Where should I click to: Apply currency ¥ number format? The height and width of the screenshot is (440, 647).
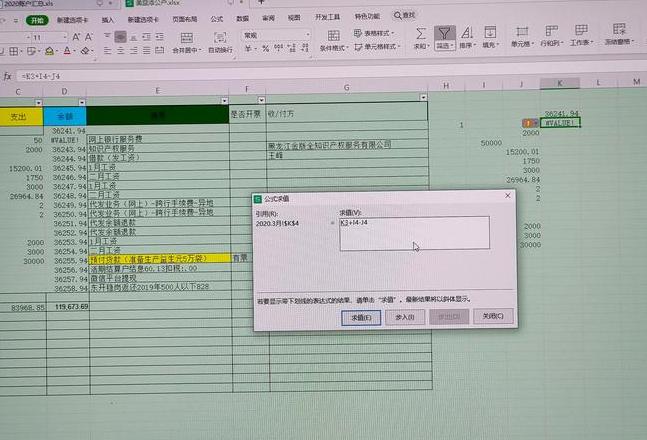click(248, 49)
